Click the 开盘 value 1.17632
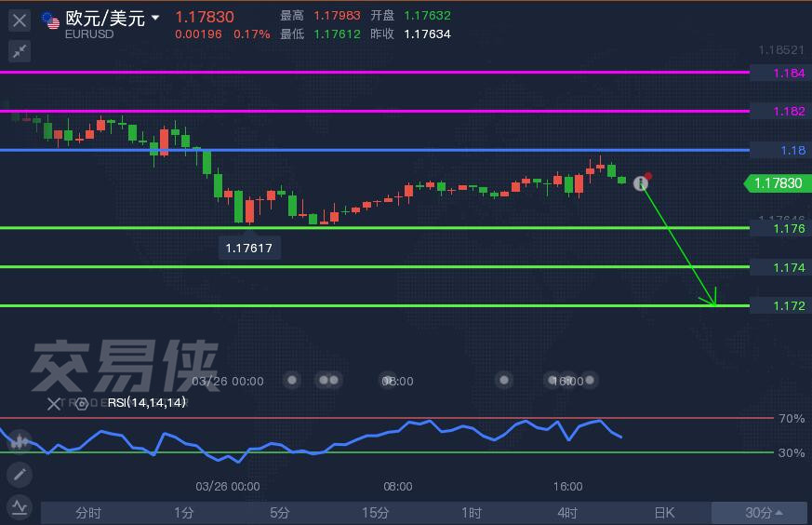The height and width of the screenshot is (525, 812). click(x=427, y=16)
